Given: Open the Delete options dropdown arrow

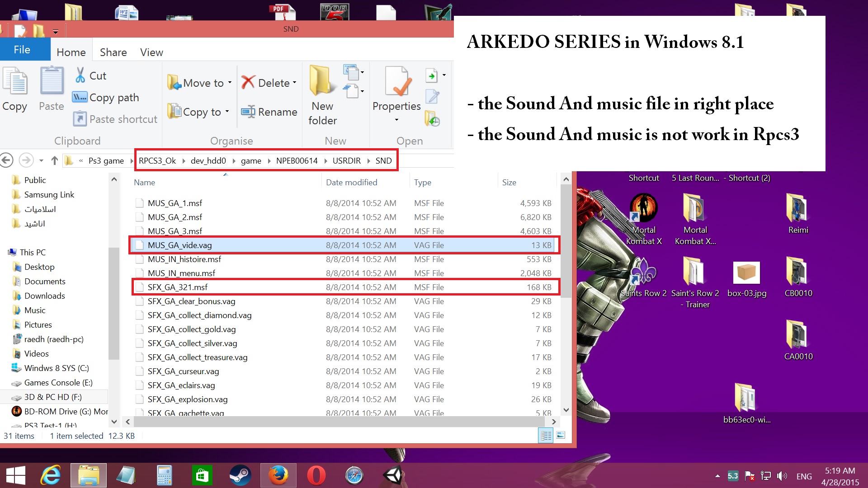Looking at the screenshot, I should [295, 83].
